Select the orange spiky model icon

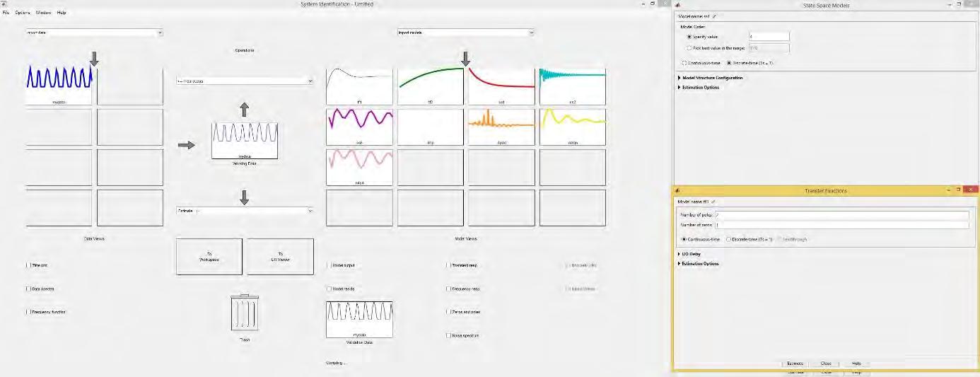pos(501,127)
